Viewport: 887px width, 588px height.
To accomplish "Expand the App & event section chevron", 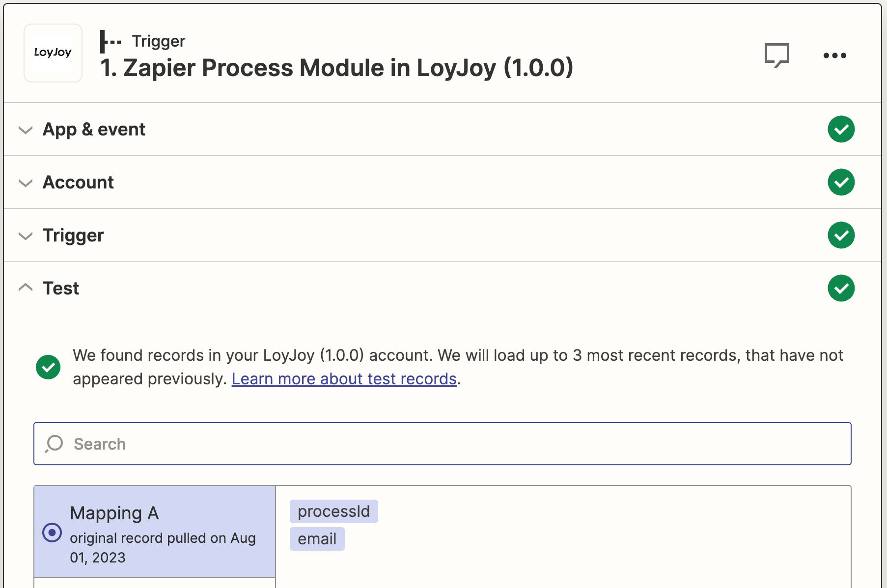I will tap(26, 130).
